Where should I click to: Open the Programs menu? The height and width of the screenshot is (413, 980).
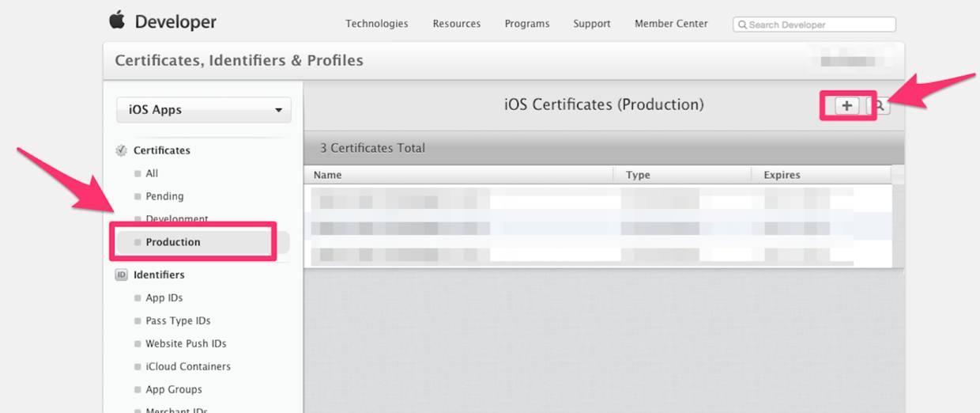[527, 24]
